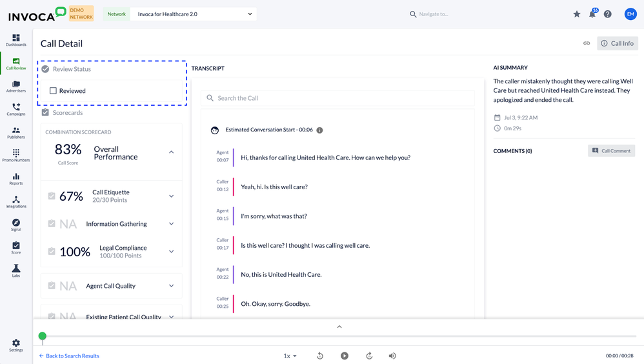
Task: Skip forward in the recording
Action: pos(369,356)
